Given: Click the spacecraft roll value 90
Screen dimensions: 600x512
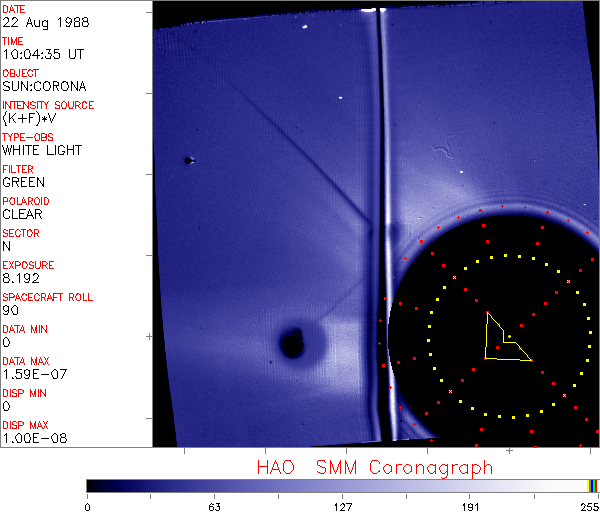Looking at the screenshot, I should (10, 310).
